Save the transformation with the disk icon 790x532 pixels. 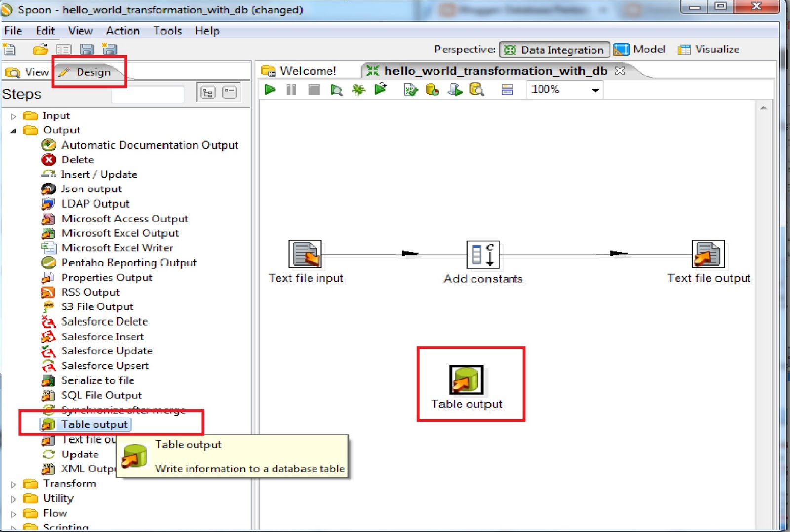pyautogui.click(x=86, y=49)
